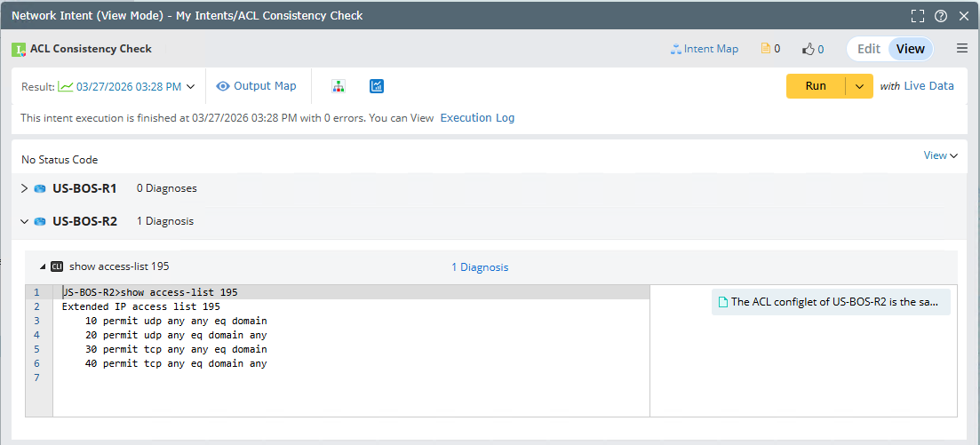The width and height of the screenshot is (980, 445).
Task: Click the US-BOS-R2 router icon
Action: coord(40,221)
